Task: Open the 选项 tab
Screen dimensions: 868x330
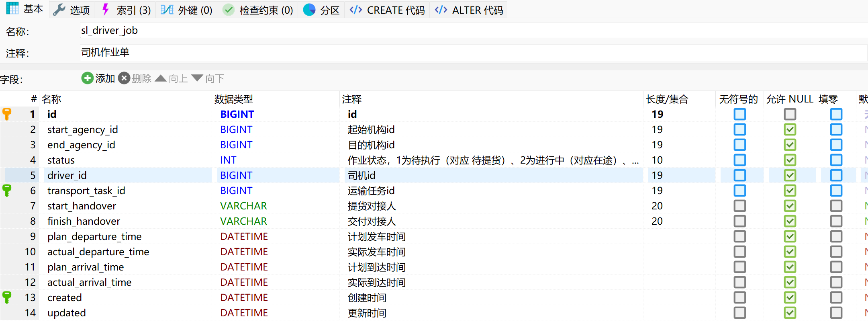Action: tap(71, 10)
